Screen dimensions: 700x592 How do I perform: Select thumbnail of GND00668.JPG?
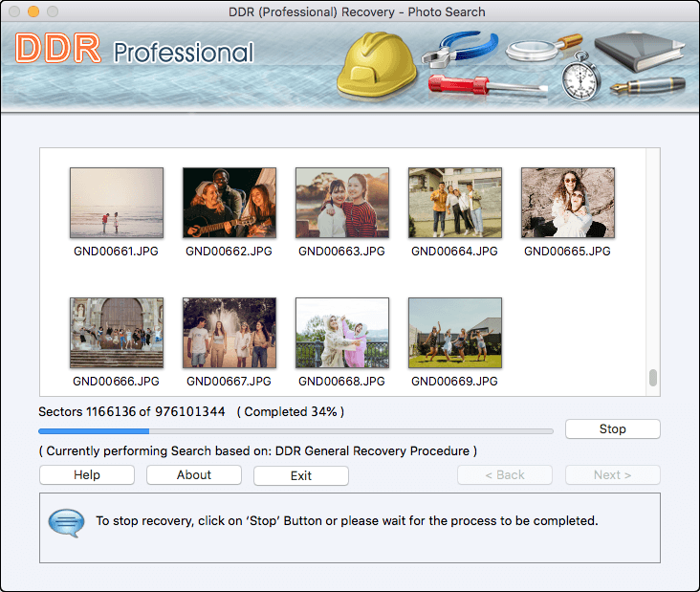coord(342,333)
